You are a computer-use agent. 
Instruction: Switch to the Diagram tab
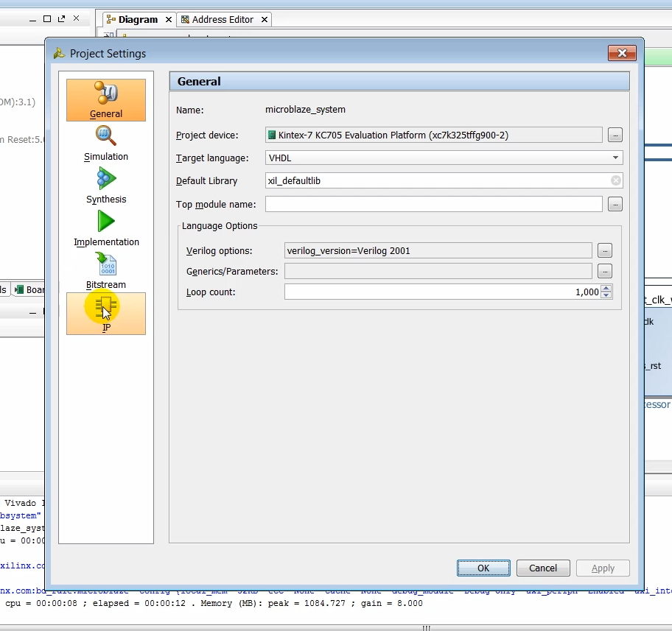click(x=138, y=19)
